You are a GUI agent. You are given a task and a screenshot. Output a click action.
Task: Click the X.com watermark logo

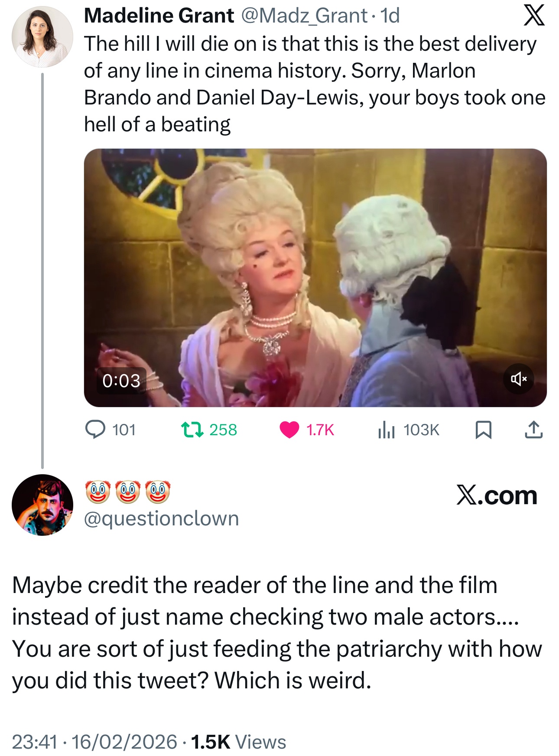point(497,495)
